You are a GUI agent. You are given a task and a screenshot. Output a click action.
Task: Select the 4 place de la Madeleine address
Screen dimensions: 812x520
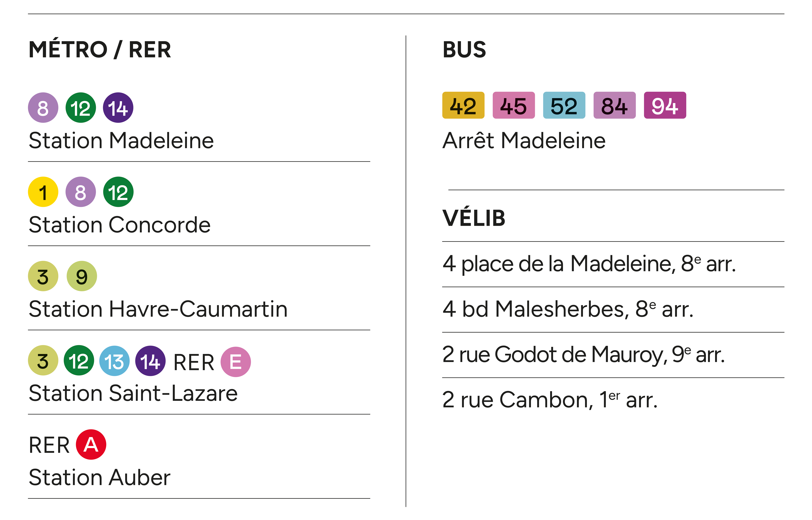coord(589,264)
